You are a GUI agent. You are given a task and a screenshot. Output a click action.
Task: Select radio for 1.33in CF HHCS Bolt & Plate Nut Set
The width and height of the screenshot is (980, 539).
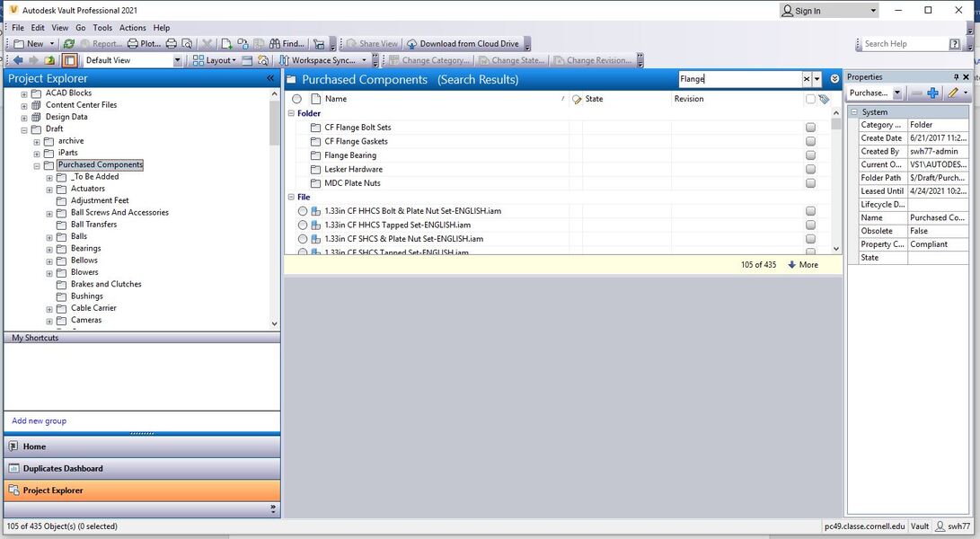303,211
